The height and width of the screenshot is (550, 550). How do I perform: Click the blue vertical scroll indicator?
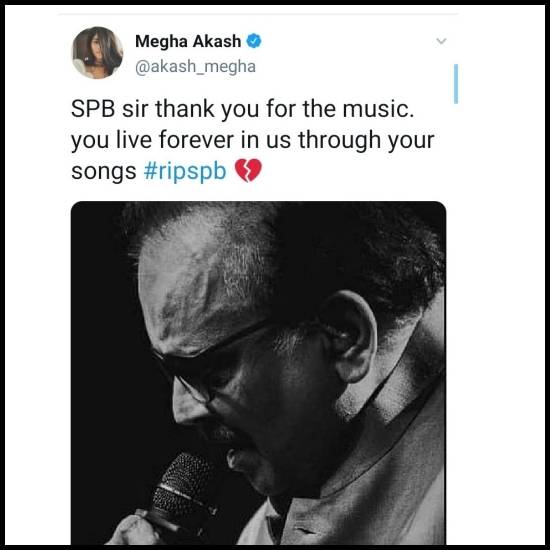pos(456,84)
